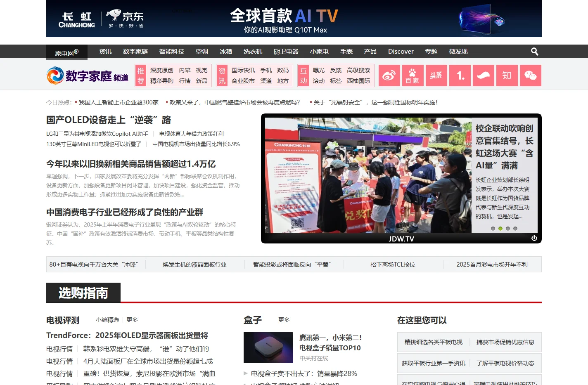Click 深度原创 link in 推荐 box
This screenshot has width=588, height=385.
click(162, 70)
